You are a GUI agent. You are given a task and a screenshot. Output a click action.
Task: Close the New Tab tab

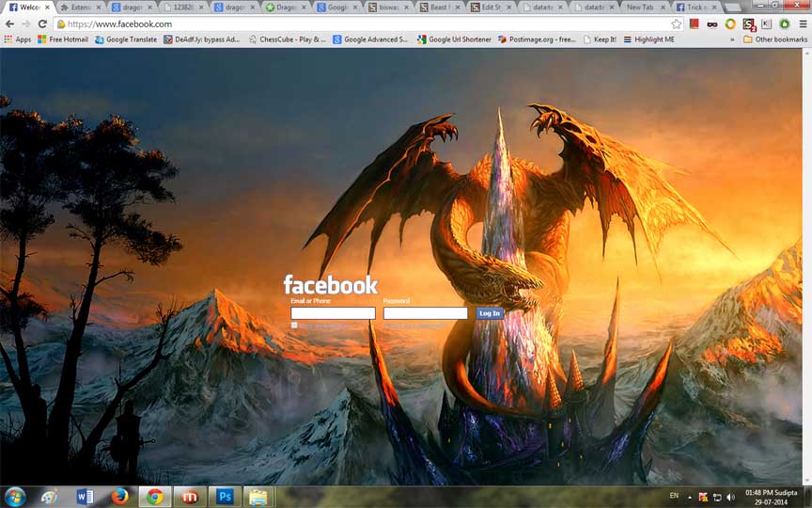664,8
